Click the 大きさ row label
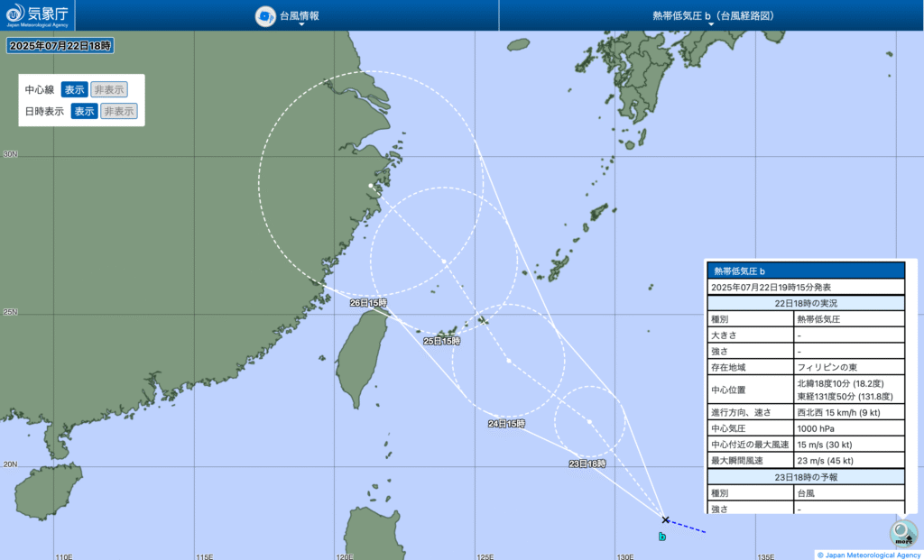Viewport: 924px width, 560px height. click(x=725, y=335)
